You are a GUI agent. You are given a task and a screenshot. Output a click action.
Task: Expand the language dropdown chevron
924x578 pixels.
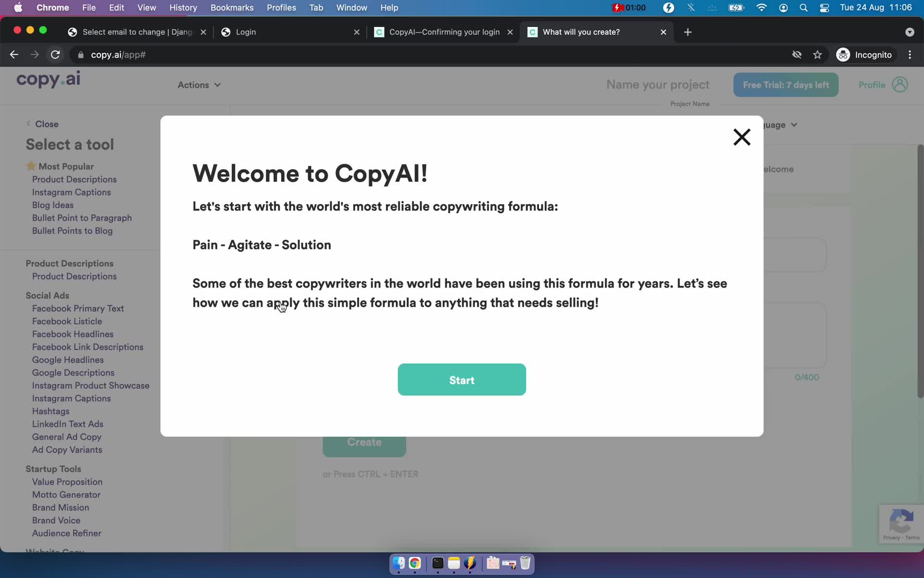click(x=794, y=125)
